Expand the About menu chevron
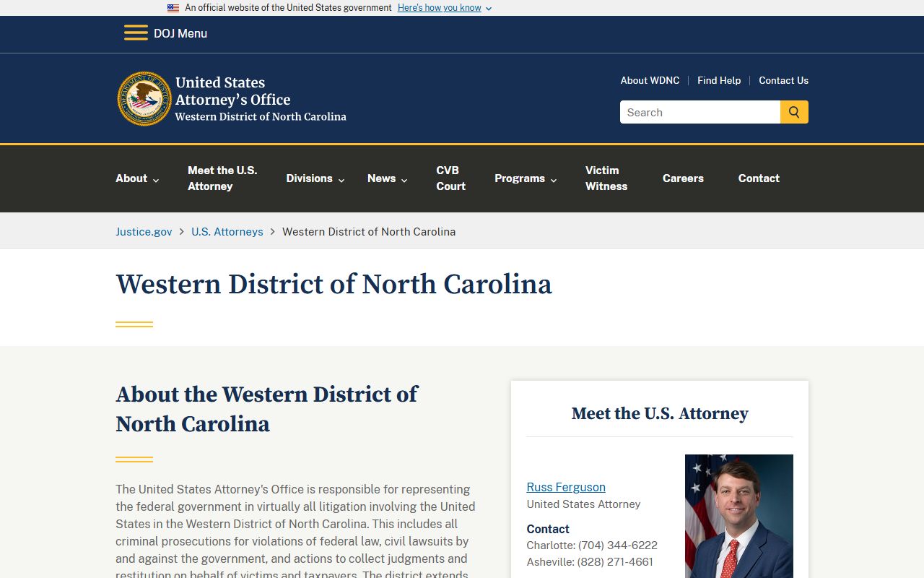924x578 pixels. 155,180
